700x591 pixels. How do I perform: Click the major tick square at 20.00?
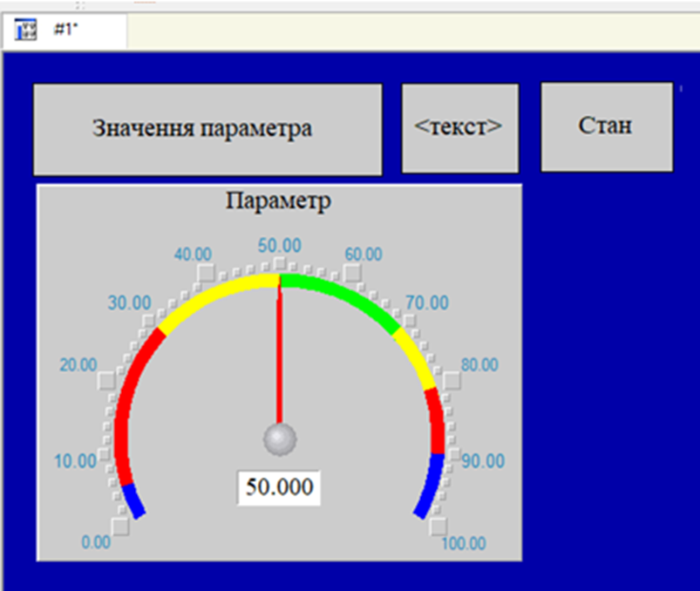coord(106,381)
